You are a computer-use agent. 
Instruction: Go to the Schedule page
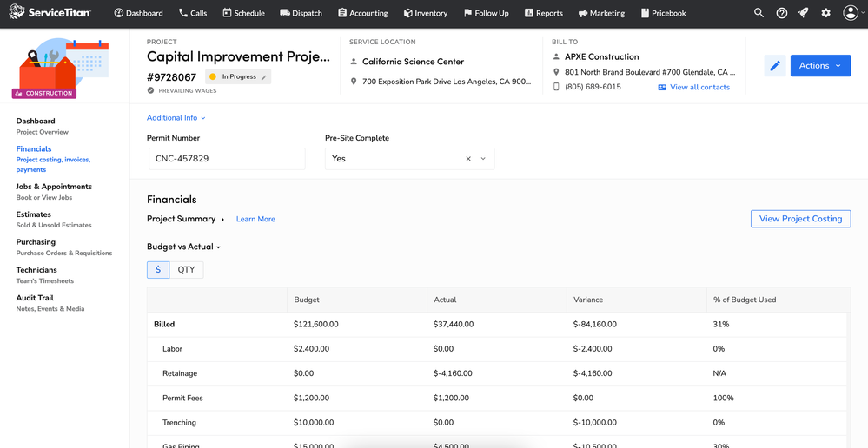pyautogui.click(x=243, y=13)
